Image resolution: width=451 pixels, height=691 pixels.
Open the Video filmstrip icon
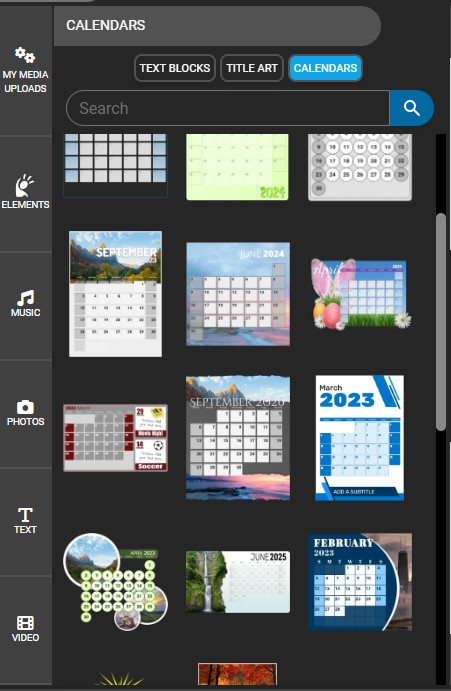(25, 623)
